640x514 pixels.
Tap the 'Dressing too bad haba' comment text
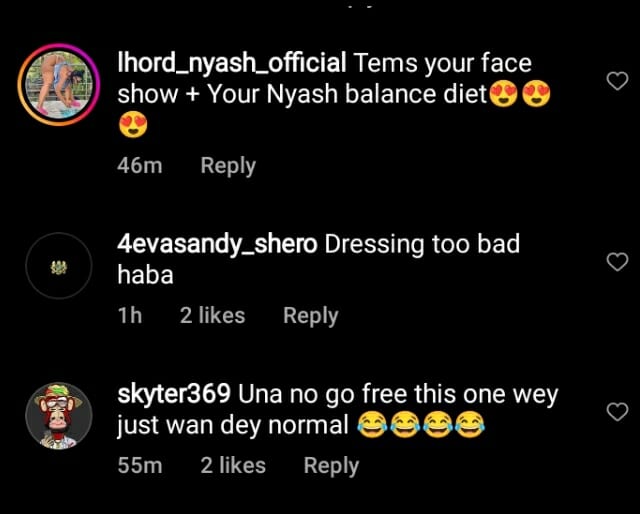[x=422, y=244]
